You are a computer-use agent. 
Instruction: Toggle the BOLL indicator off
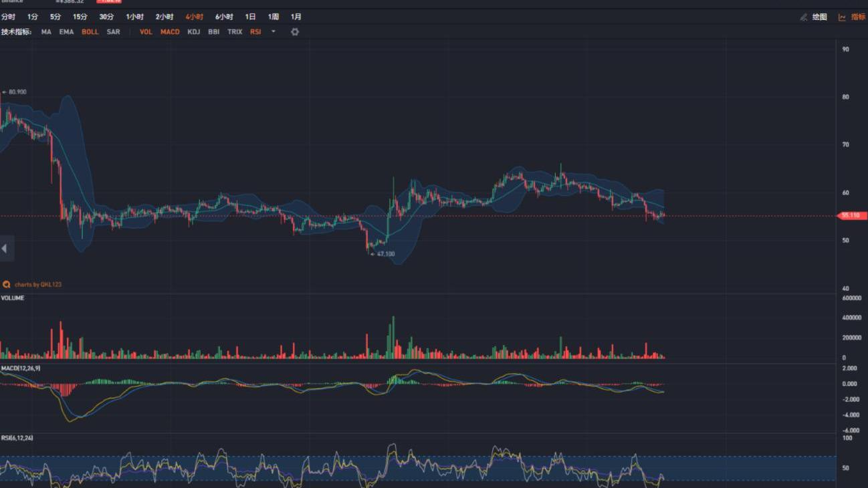click(x=90, y=32)
